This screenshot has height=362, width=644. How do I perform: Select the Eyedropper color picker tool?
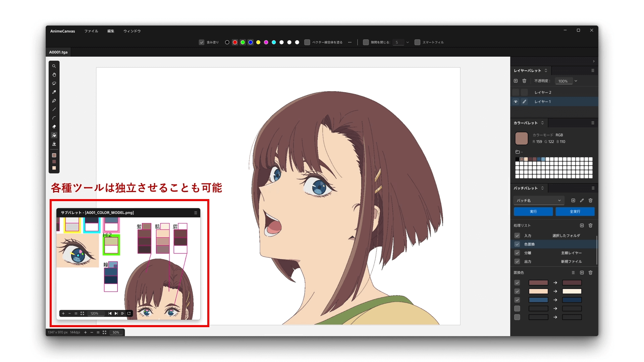point(54,92)
